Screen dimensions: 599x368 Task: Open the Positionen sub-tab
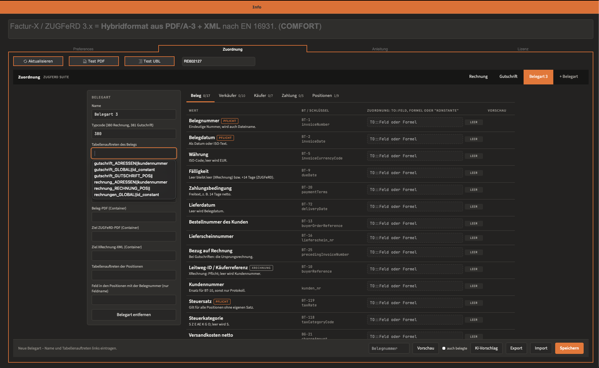325,96
